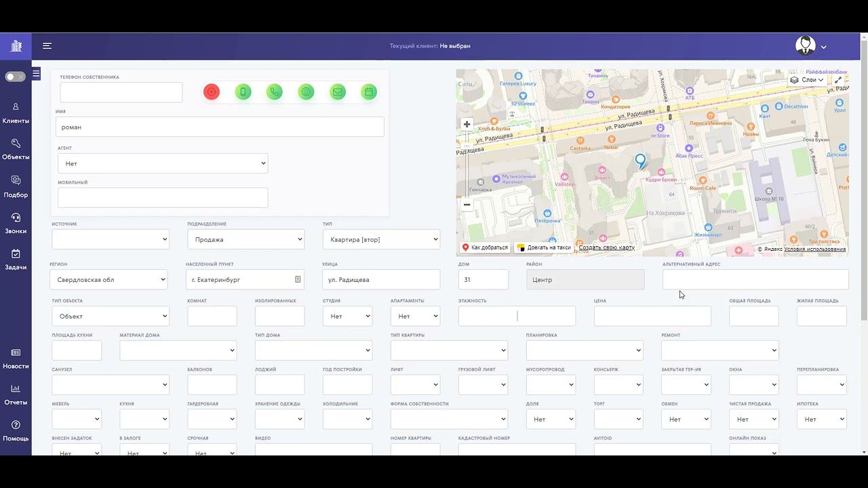Open the Планировка dropdown
Viewport: 868px width, 488px height.
coord(585,350)
